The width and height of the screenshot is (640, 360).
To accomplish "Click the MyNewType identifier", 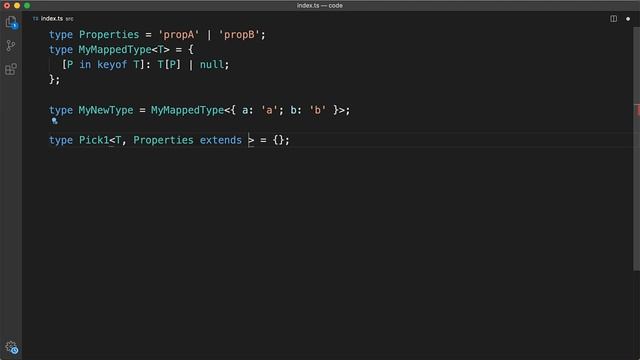I will coord(106,110).
